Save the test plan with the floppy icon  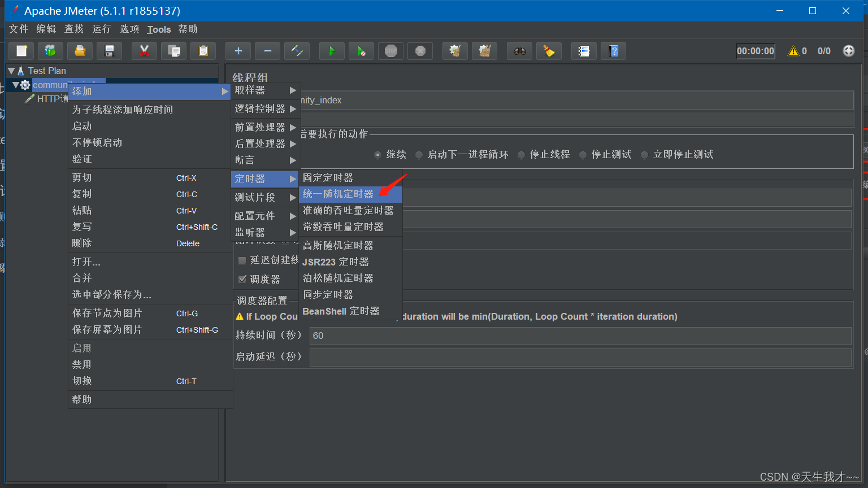(110, 51)
